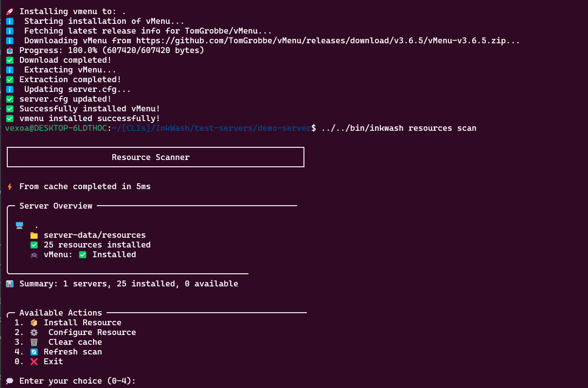Viewport: 588px width, 388px height.
Task: Click the blue refresh icon for Refresh scan
Action: pyautogui.click(x=34, y=352)
